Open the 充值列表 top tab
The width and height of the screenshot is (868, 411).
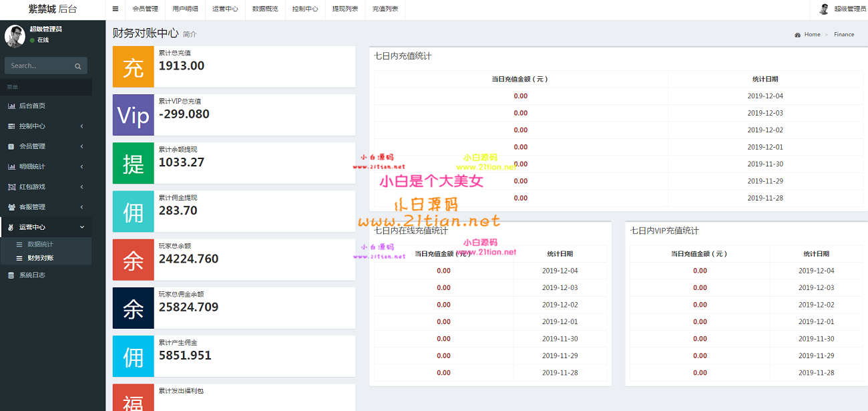(x=385, y=9)
